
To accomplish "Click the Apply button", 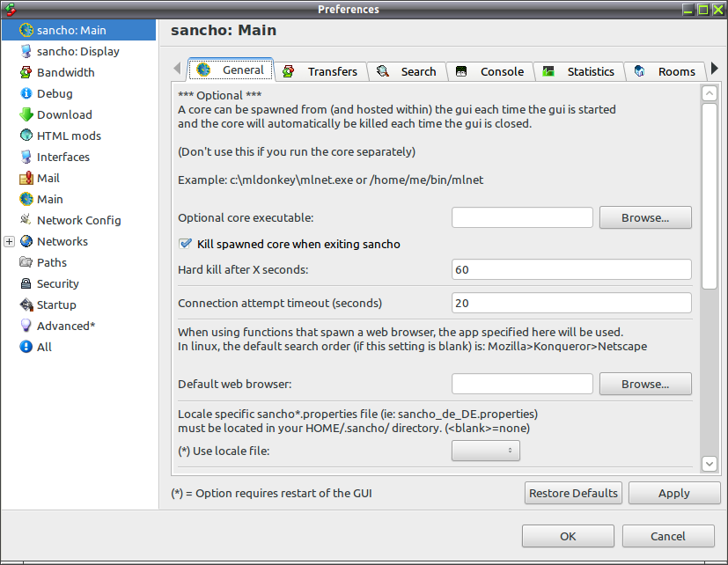I will point(674,493).
